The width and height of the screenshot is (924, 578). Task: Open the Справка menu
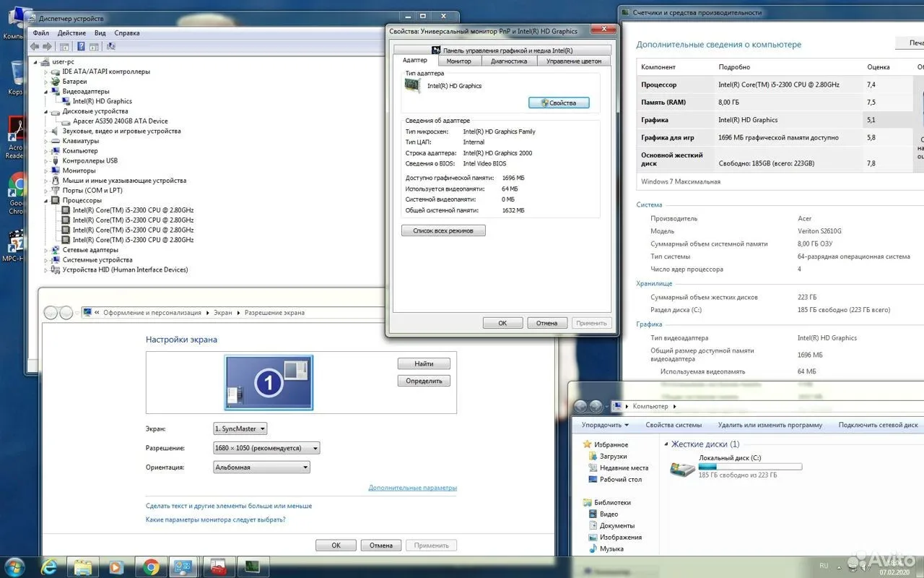(127, 33)
